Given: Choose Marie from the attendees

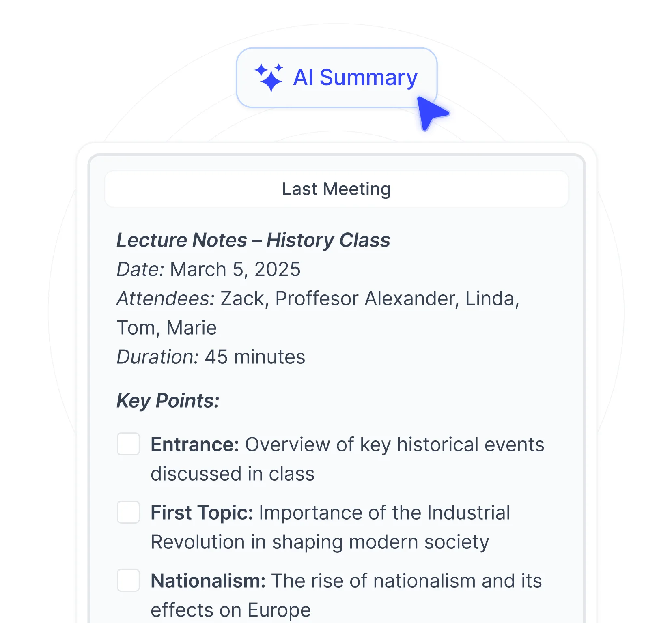Looking at the screenshot, I should point(192,328).
